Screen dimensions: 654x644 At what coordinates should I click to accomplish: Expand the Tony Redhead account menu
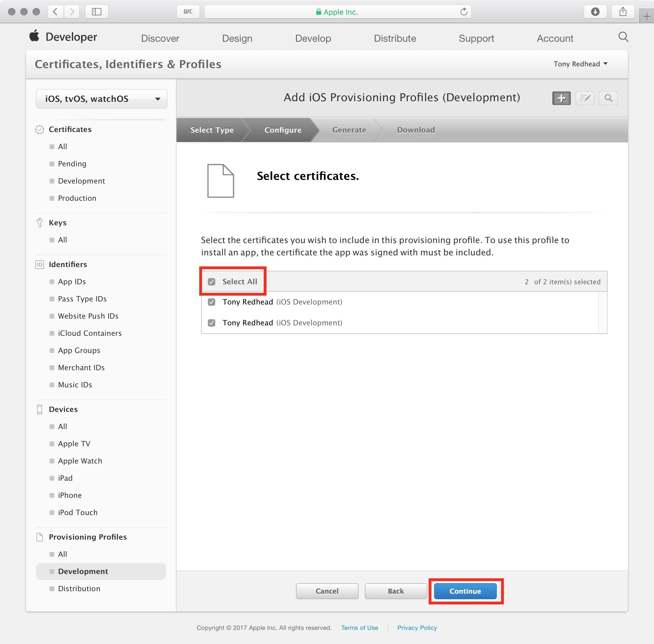(x=581, y=64)
